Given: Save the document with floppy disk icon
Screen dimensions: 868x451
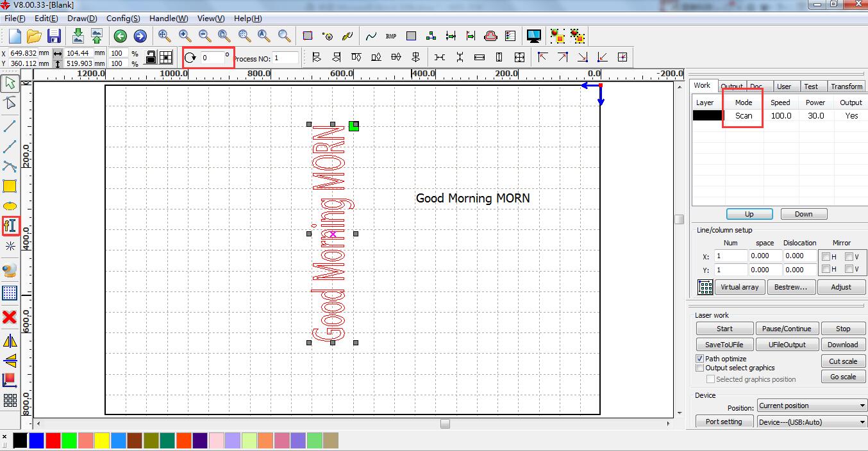Looking at the screenshot, I should (54, 36).
